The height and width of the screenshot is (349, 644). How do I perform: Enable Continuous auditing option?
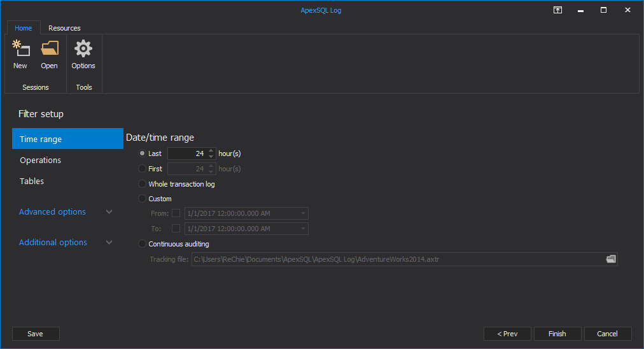143,244
